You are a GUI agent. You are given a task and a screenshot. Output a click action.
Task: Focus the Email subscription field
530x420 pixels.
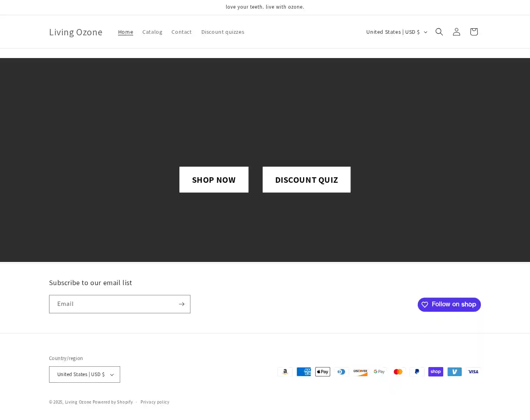point(113,304)
